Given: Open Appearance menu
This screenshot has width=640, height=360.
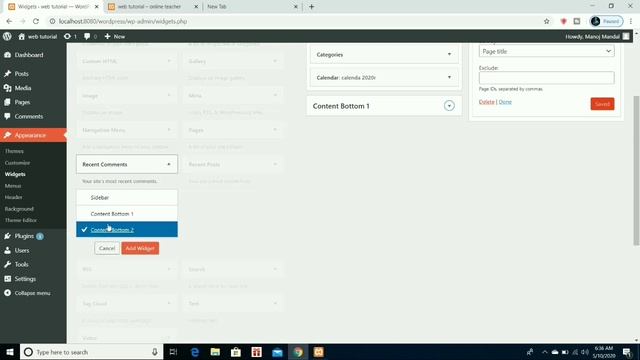Looking at the screenshot, I should click(x=30, y=135).
